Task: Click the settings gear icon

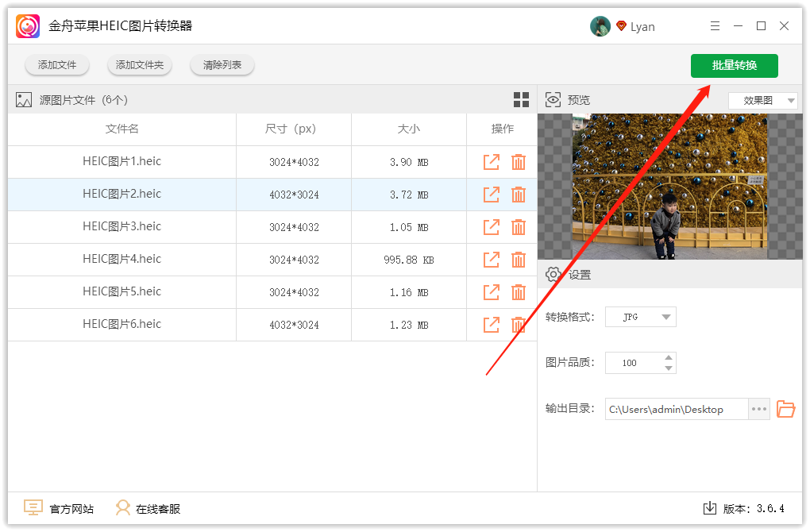Action: [x=553, y=274]
